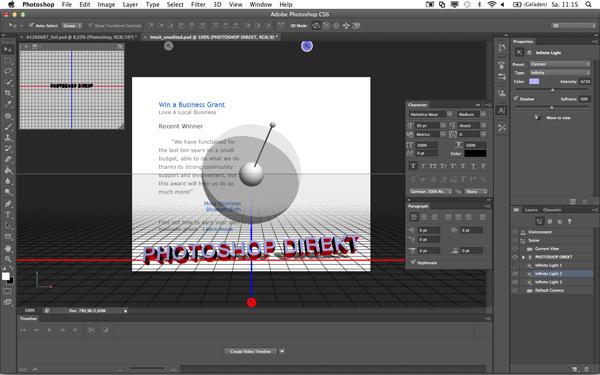
Task: Select the Clone Stamp tool
Action: (x=8, y=137)
